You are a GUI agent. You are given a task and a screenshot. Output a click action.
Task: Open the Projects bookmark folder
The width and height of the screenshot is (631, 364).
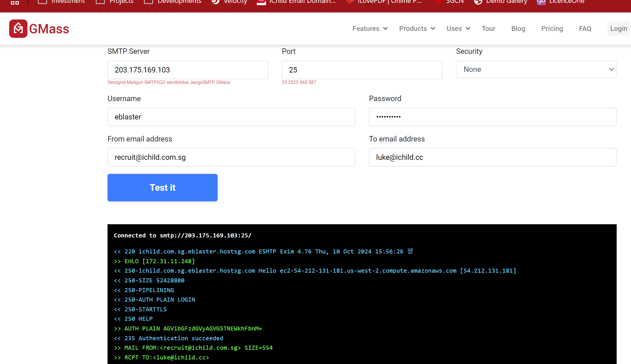click(x=115, y=2)
